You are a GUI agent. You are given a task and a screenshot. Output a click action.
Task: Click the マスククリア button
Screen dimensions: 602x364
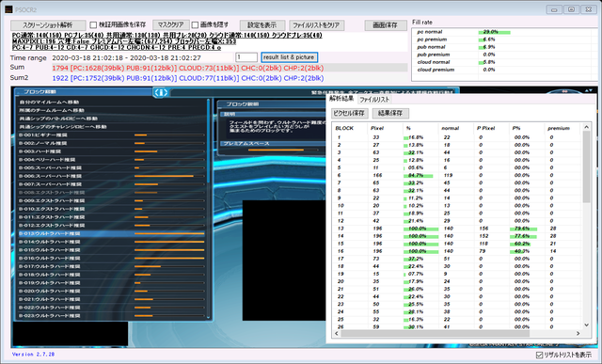click(x=171, y=25)
